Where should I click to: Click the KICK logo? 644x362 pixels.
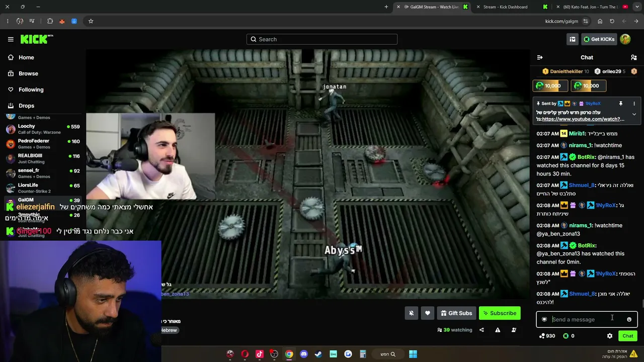click(x=37, y=39)
